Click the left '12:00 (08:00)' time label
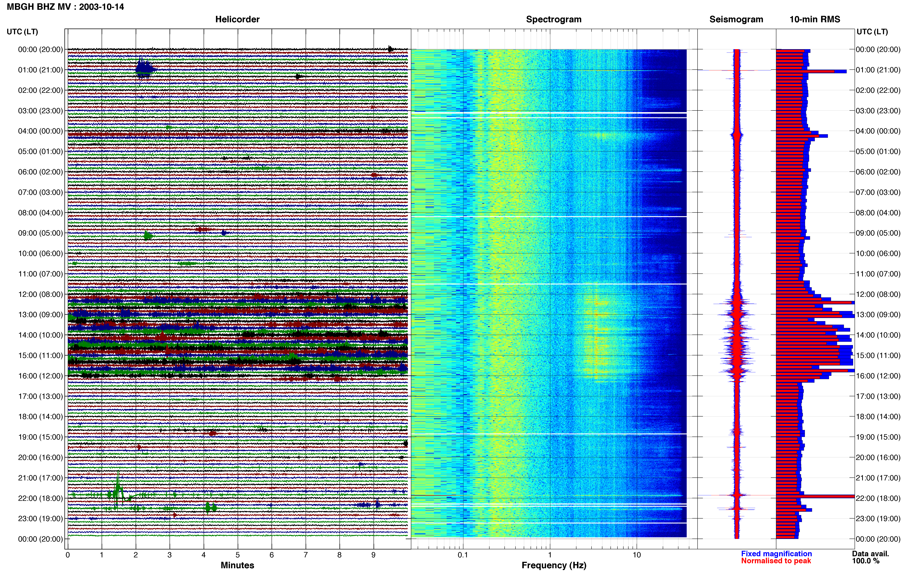 click(x=41, y=294)
